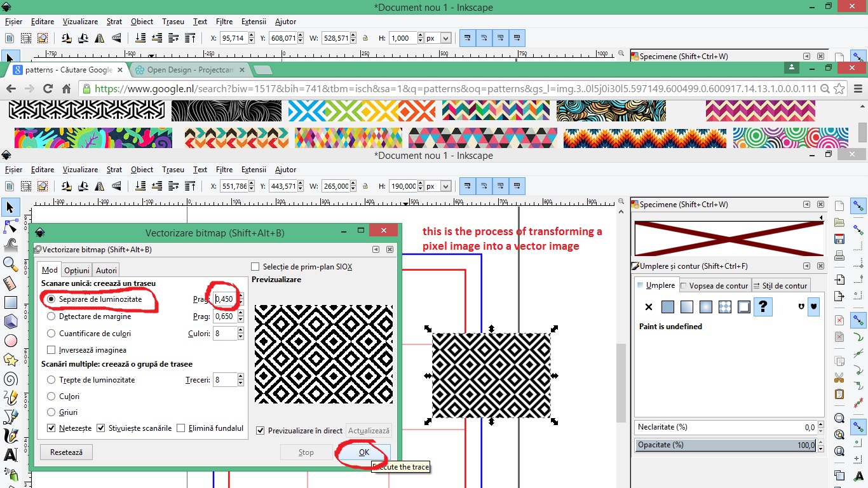Select the Circle/ellipse tool

pyautogui.click(x=10, y=341)
